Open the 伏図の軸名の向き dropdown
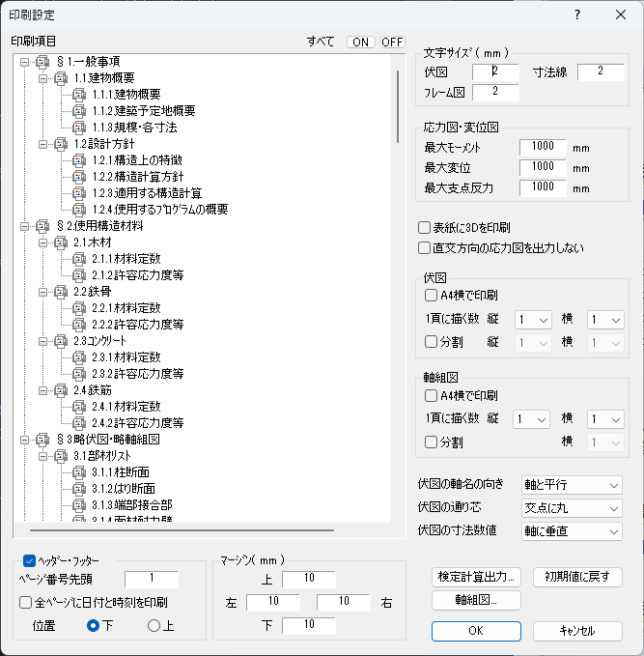644x656 pixels. [572, 484]
